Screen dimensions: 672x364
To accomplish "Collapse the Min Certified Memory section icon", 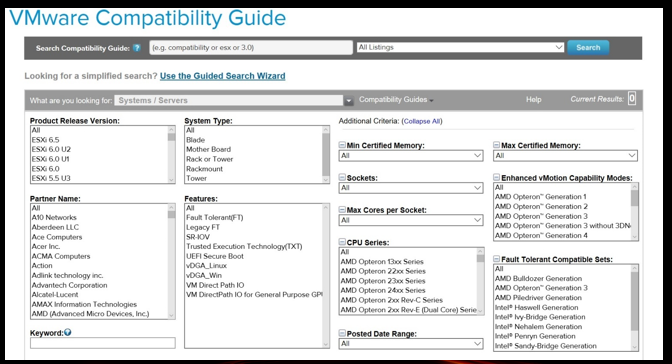I will 342,145.
